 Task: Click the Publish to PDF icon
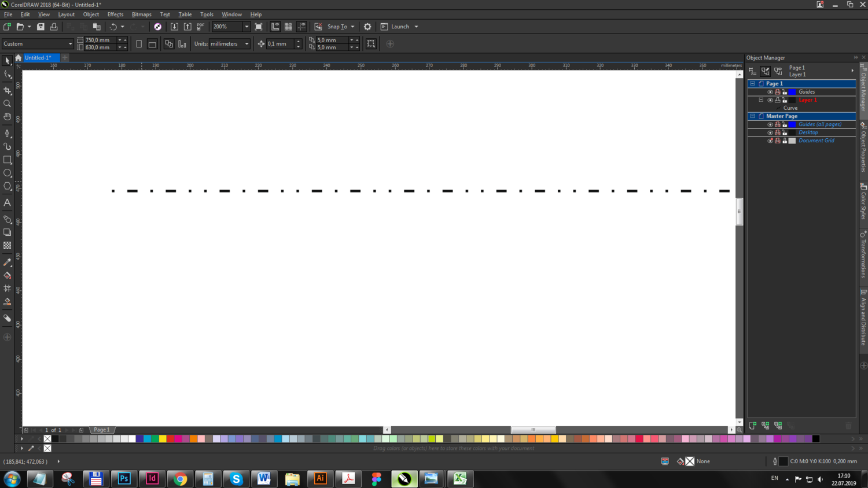201,27
